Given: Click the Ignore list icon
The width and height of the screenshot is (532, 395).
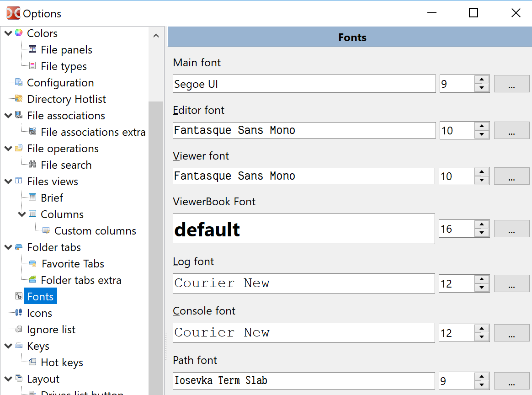Looking at the screenshot, I should (x=18, y=329).
